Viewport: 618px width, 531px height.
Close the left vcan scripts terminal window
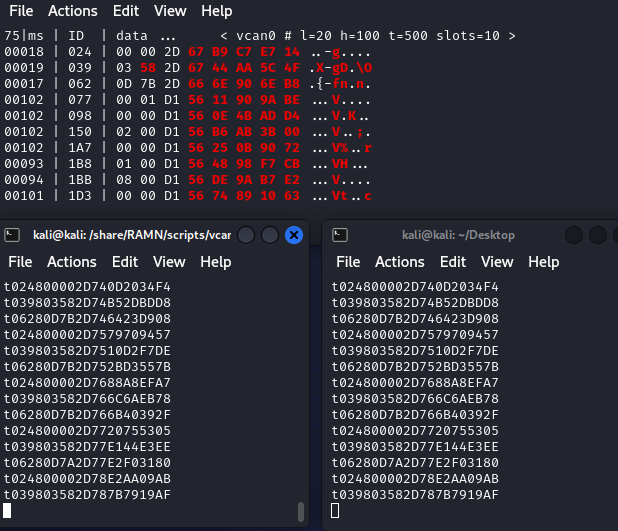click(x=294, y=235)
